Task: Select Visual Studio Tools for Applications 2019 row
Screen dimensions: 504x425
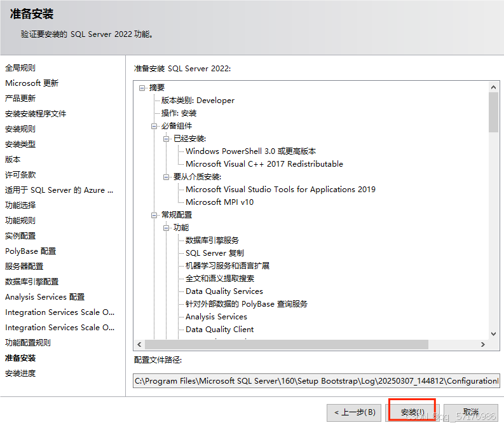Action: tap(280, 190)
